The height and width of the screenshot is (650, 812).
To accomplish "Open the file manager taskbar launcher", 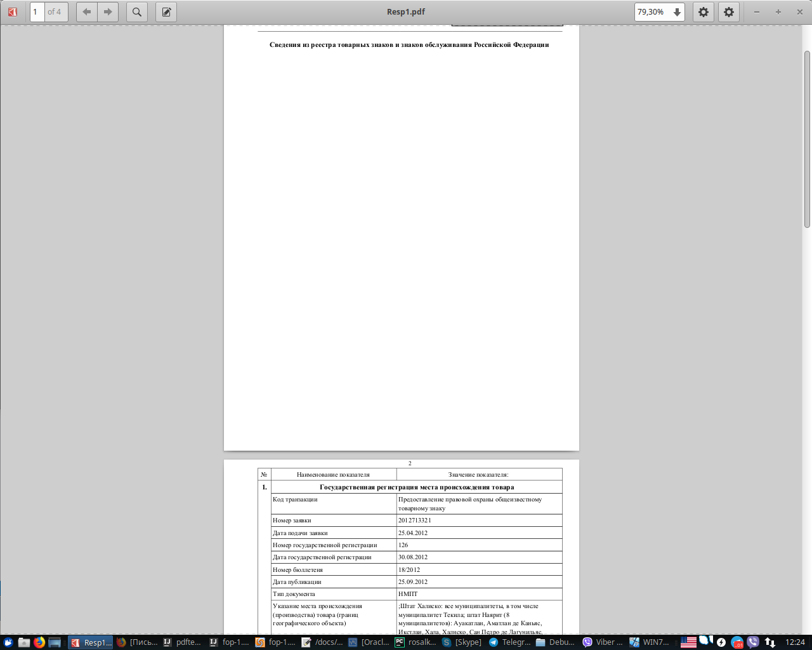I will [x=24, y=642].
